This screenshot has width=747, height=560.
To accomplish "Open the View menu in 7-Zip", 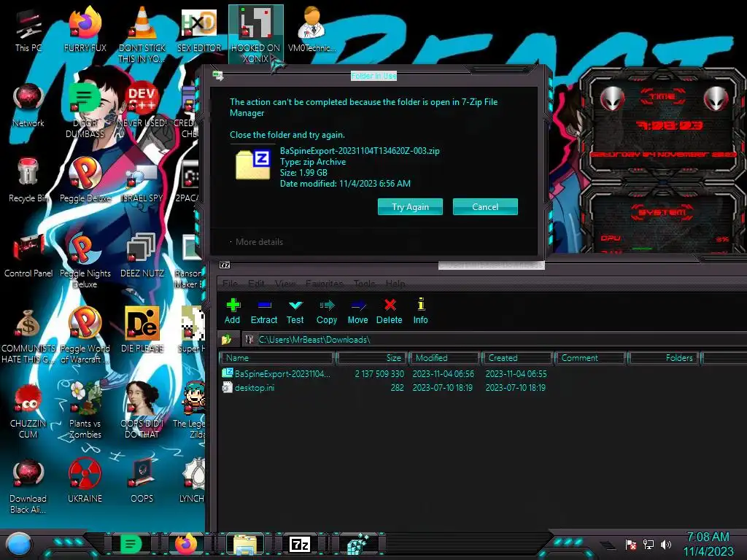I will click(x=285, y=284).
